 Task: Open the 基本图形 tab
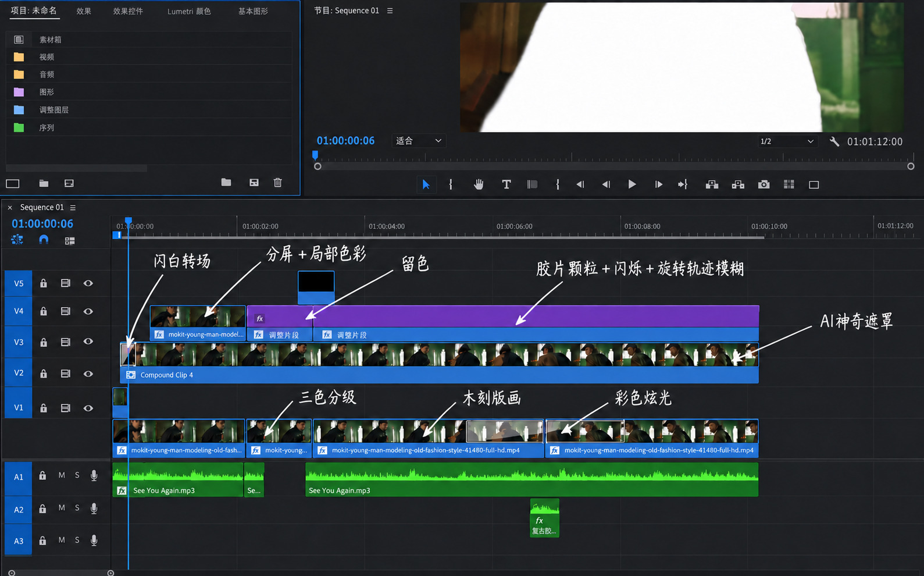pos(253,11)
